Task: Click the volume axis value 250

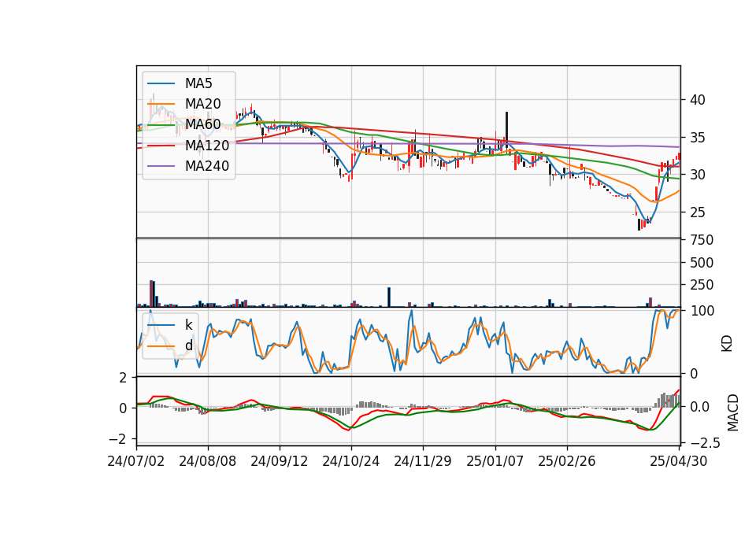Action: coord(702,285)
